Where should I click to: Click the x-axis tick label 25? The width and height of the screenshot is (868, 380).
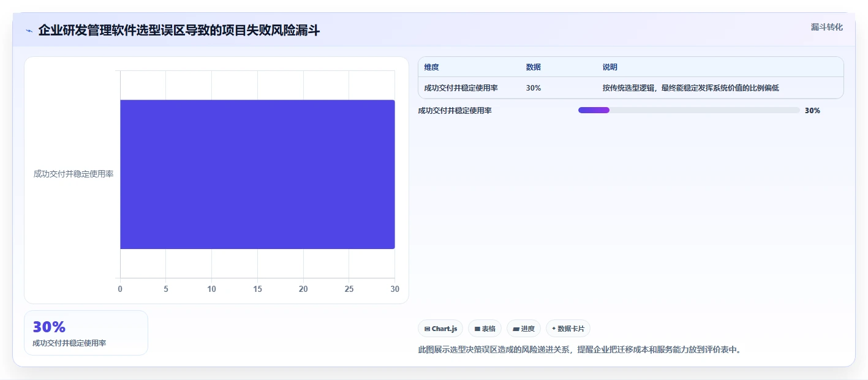(349, 289)
